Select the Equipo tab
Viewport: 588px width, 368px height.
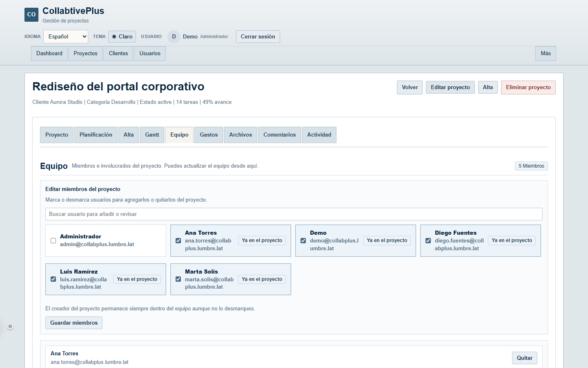[179, 135]
